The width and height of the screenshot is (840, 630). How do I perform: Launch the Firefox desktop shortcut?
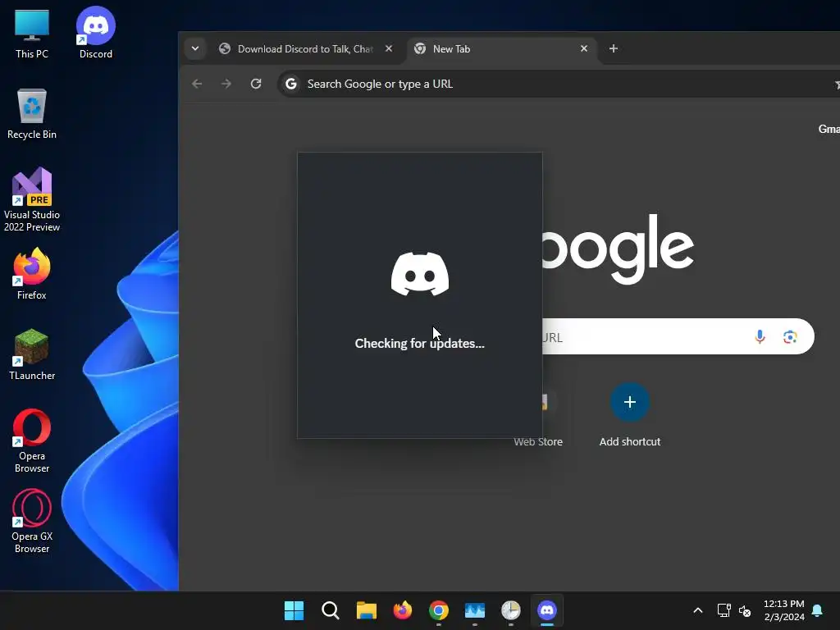[x=32, y=274]
